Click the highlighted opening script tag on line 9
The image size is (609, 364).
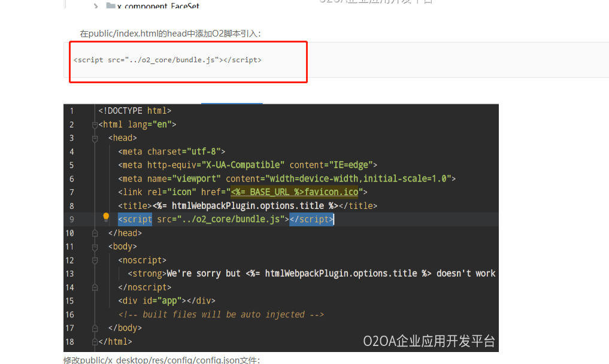pyautogui.click(x=135, y=219)
